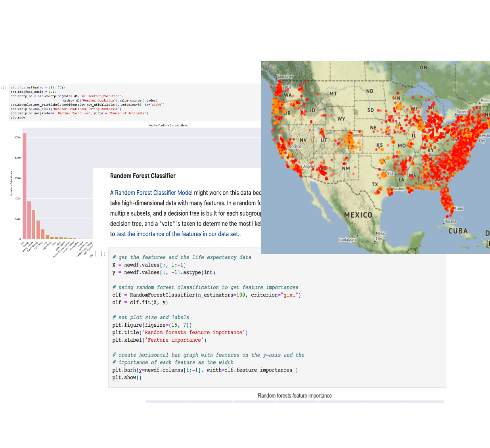The height and width of the screenshot is (448, 490).
Task: Place cursor on the plt.barh code line
Action: (x=205, y=370)
